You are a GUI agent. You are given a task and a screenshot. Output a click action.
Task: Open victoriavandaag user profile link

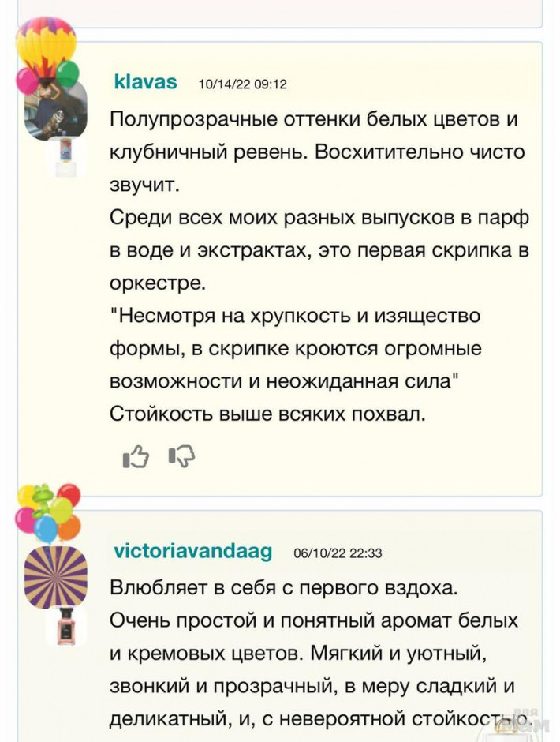193,551
